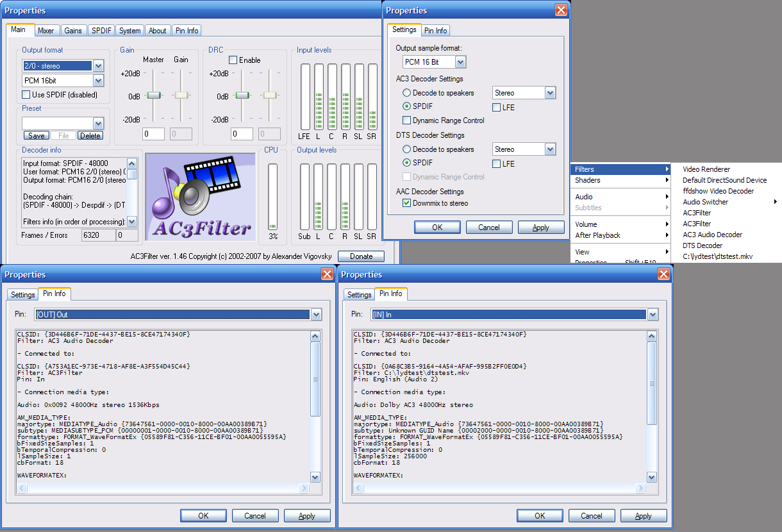Open the Volume menu entry
This screenshot has width=782, height=532.
click(x=620, y=224)
